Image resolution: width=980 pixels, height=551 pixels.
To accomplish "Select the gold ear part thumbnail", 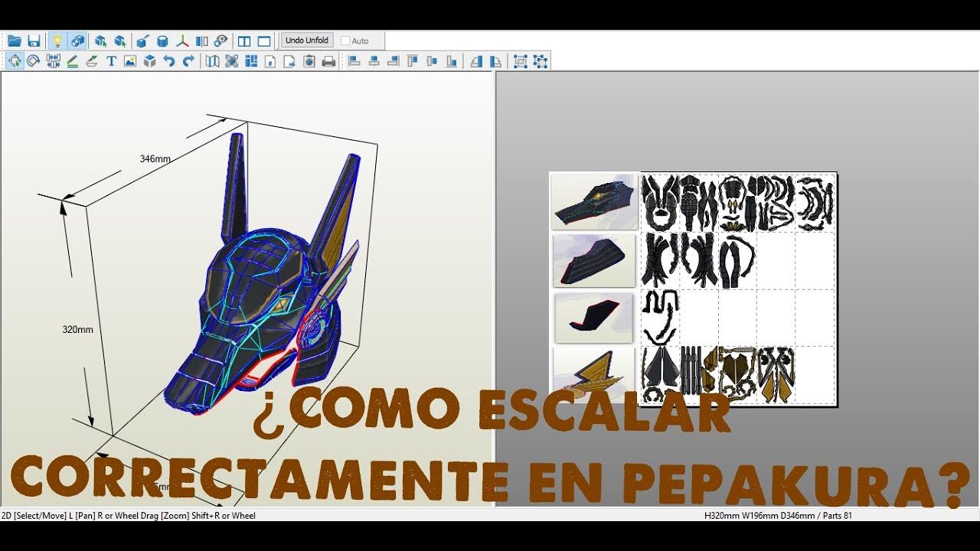I will [594, 373].
